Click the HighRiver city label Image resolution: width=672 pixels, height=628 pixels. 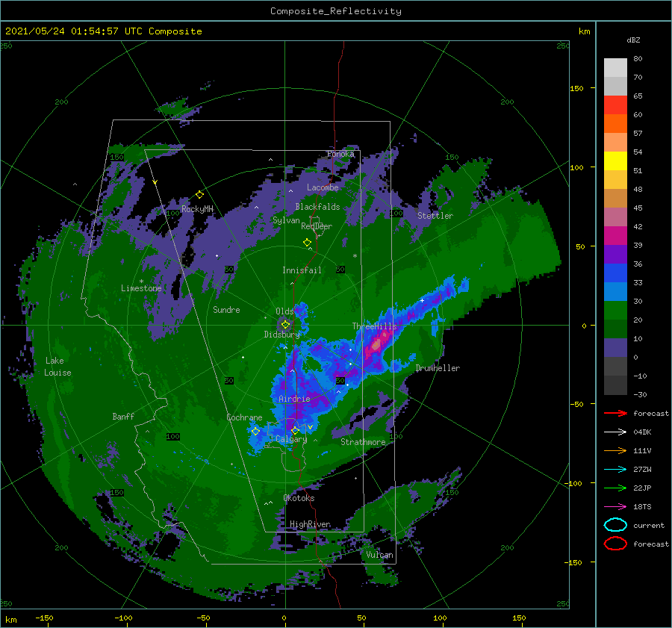(x=310, y=524)
